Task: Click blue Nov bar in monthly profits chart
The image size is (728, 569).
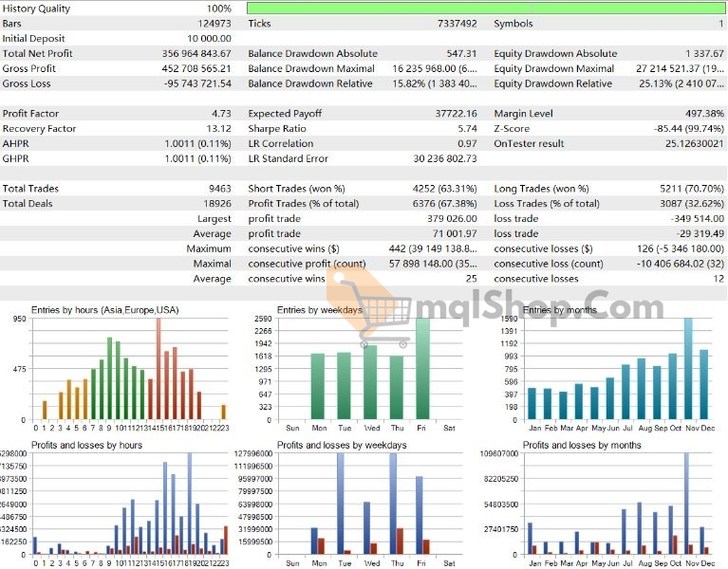Action: click(686, 505)
